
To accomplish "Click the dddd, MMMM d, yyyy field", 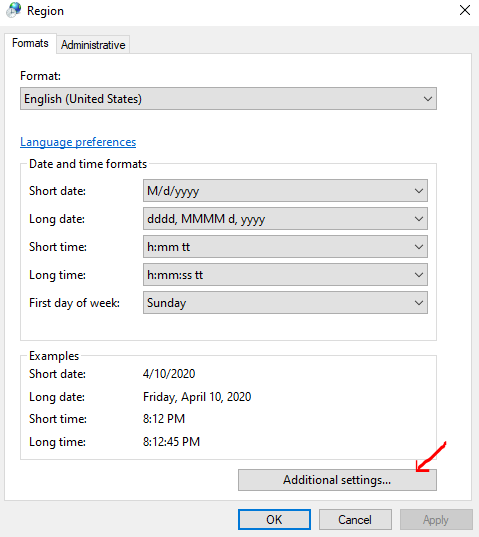I will [206, 219].
